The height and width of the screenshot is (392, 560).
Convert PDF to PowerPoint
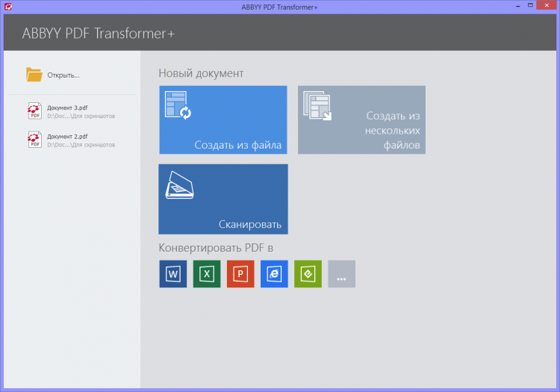240,274
